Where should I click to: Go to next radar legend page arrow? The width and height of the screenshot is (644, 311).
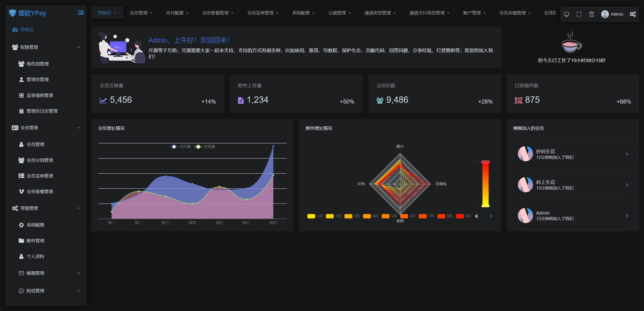point(491,216)
